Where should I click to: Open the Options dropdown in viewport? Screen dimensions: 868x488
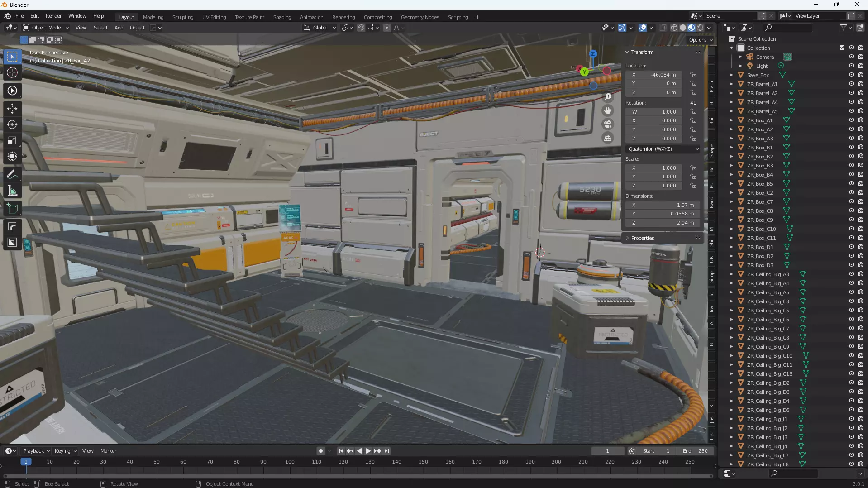point(701,40)
